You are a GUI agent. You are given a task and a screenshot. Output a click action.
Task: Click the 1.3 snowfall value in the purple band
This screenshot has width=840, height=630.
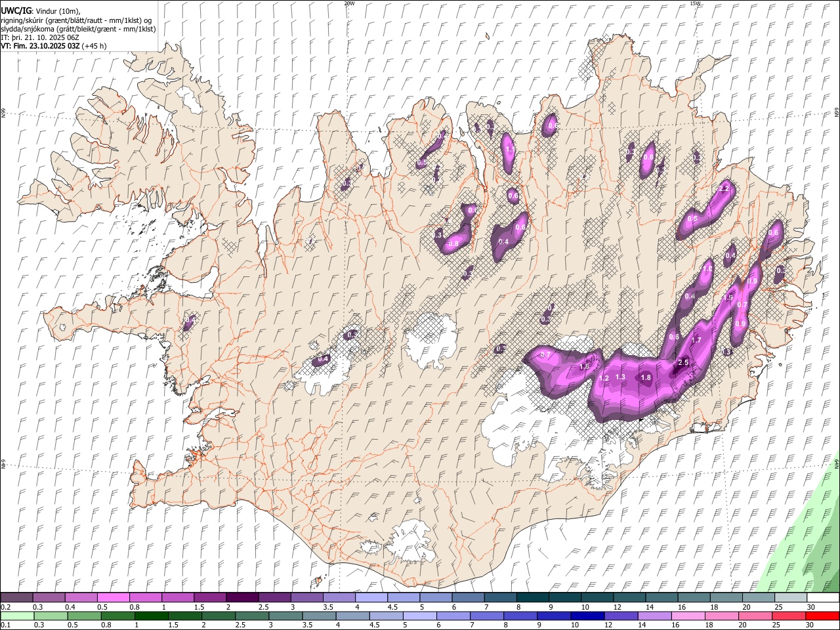pos(620,377)
